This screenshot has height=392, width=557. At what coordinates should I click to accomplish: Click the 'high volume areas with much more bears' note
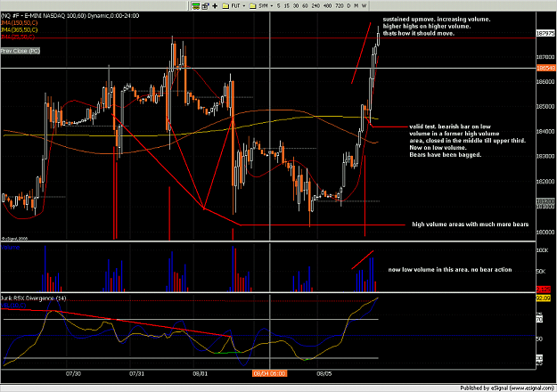(x=471, y=224)
